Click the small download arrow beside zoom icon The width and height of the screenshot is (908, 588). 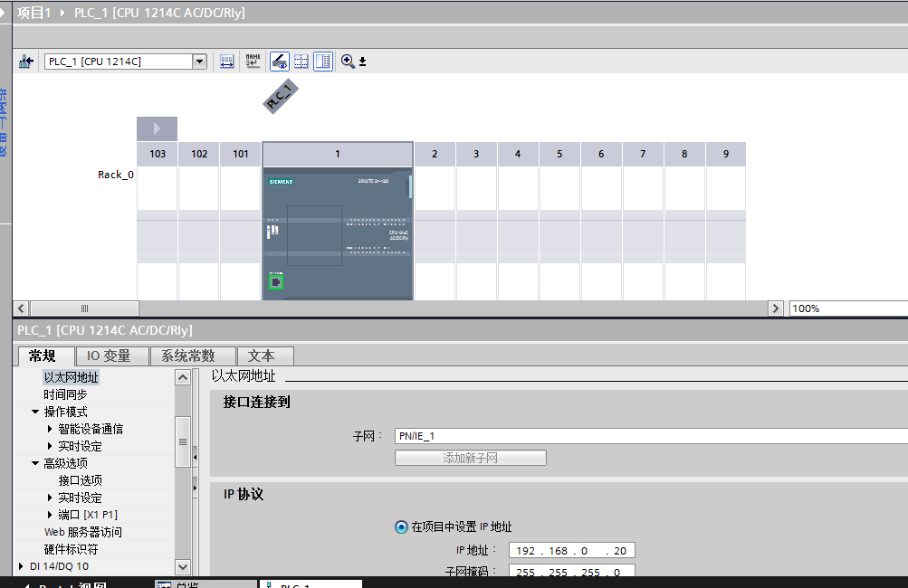pyautogui.click(x=362, y=62)
